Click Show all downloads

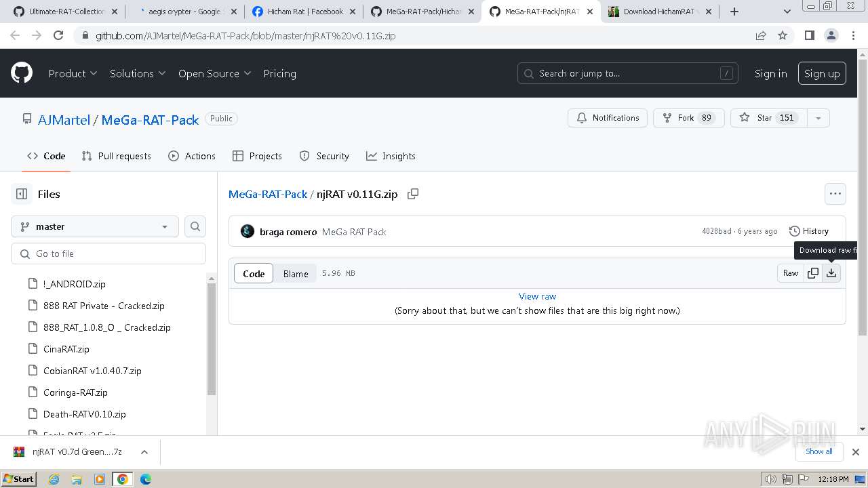[x=819, y=451]
